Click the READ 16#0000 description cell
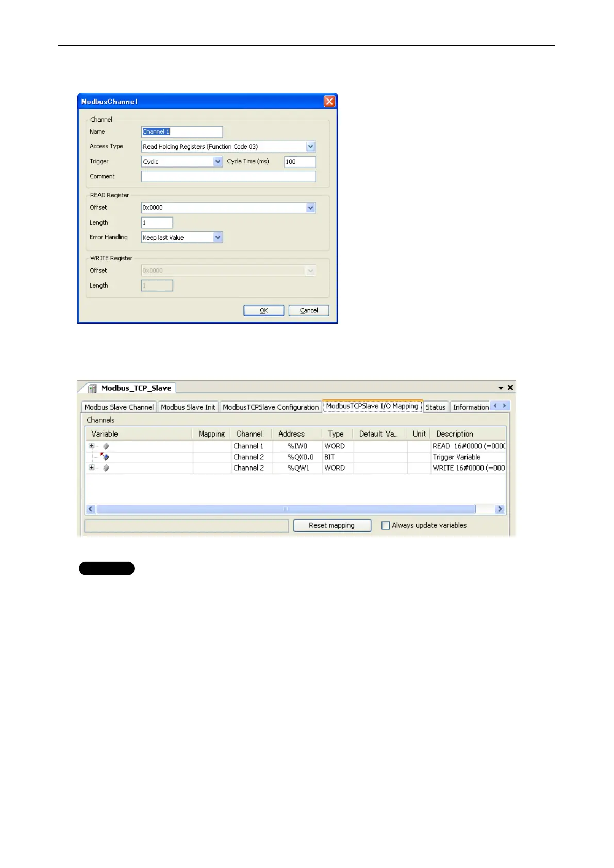Image resolution: width=614 pixels, height=868 pixels. point(469,446)
